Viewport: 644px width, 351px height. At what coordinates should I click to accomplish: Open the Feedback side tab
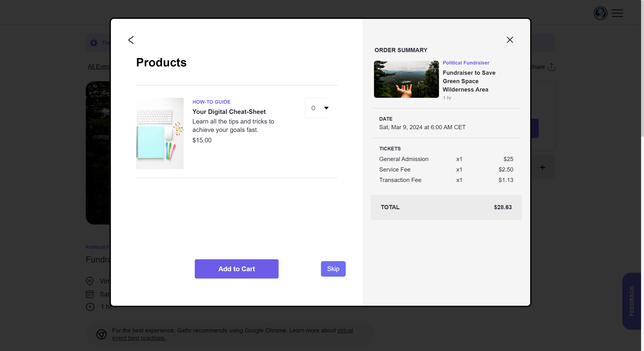631,301
